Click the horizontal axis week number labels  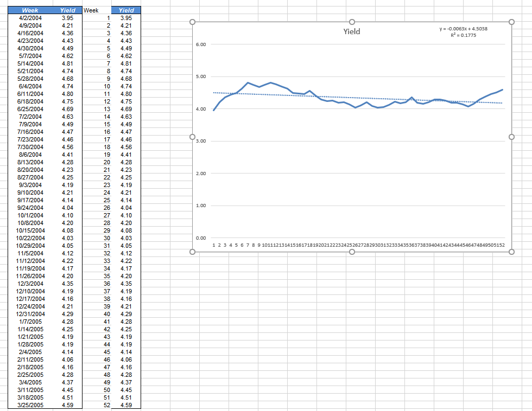358,245
